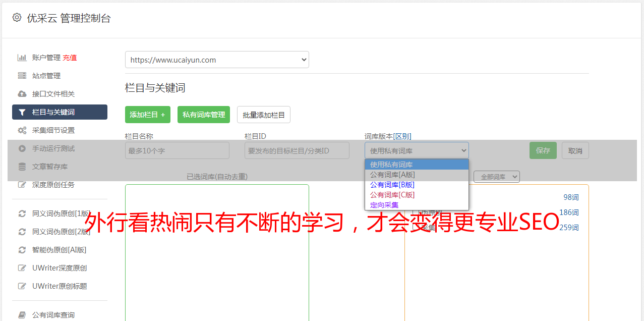Choose 公有词库[C版] option
The image size is (644, 321).
417,195
